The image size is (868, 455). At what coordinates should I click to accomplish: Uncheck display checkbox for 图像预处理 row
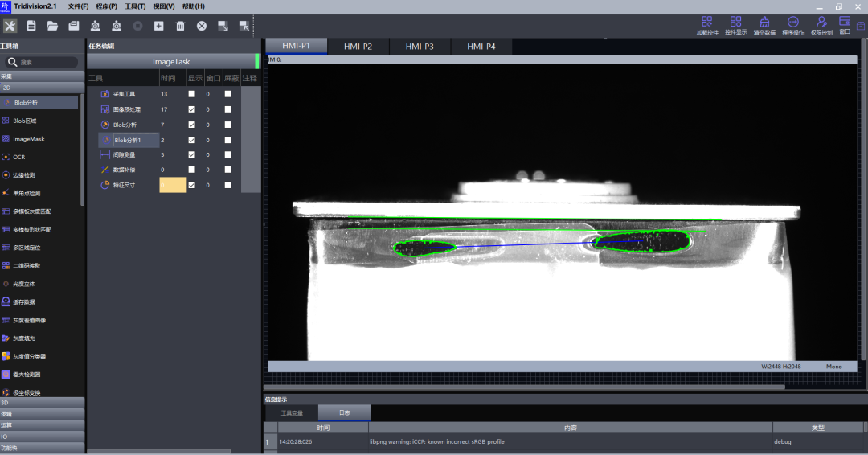point(191,109)
